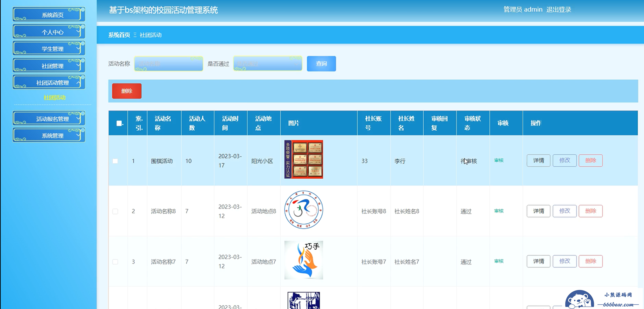Screen dimensions: 644x309
Task: Open the 活动名称7 巧手 image
Action: coord(303,260)
